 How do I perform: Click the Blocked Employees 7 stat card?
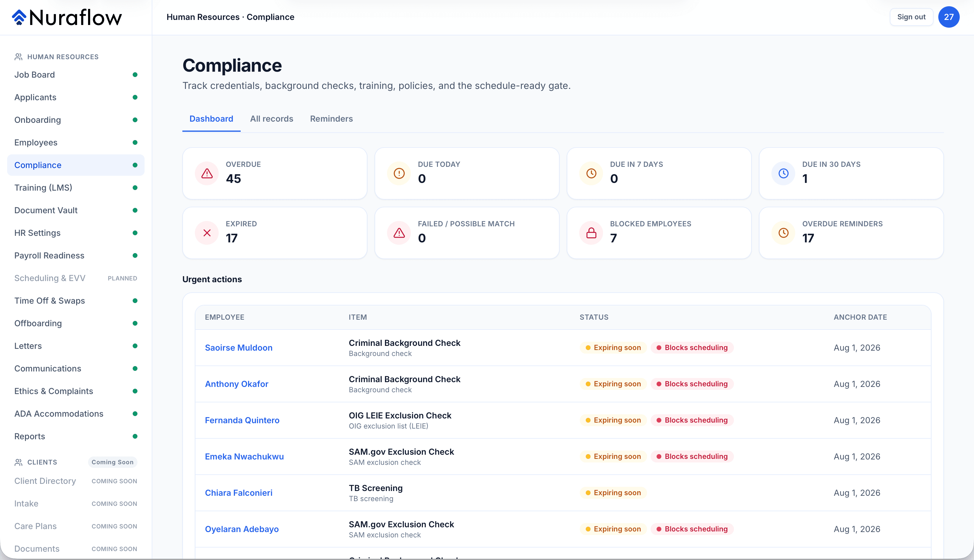pyautogui.click(x=659, y=233)
